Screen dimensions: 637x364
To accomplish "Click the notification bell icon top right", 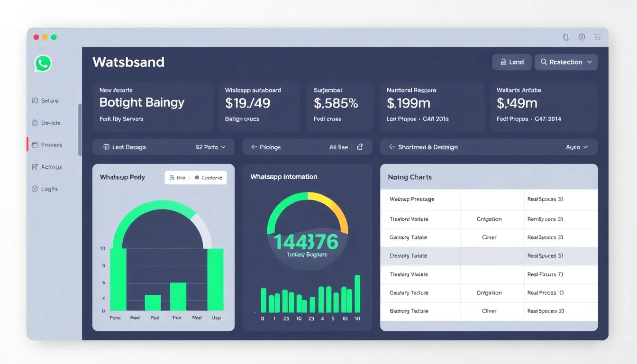I will [565, 36].
